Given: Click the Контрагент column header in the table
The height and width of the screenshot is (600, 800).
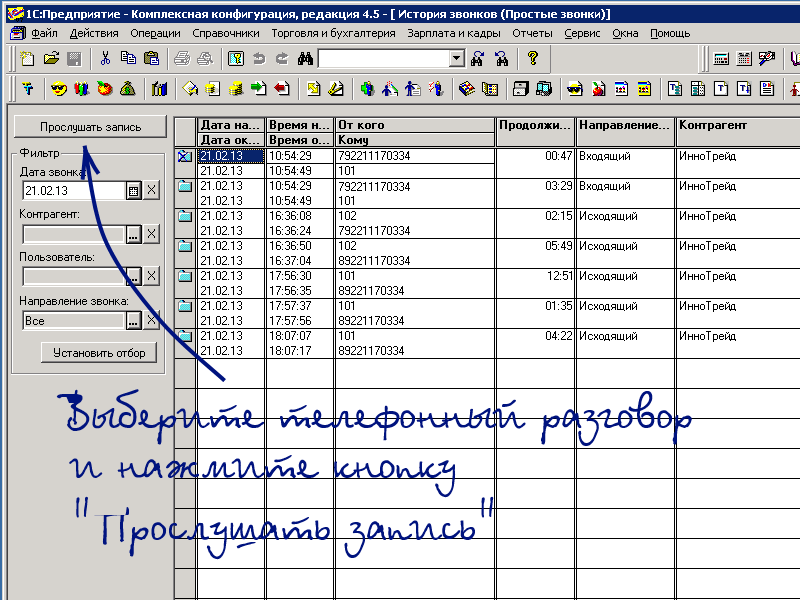Looking at the screenshot, I should 738,132.
